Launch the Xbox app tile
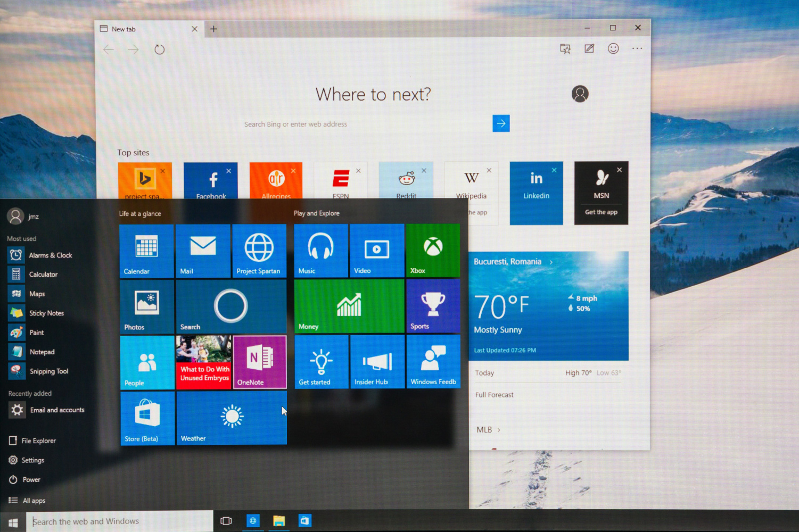The height and width of the screenshot is (532, 799). pos(432,250)
